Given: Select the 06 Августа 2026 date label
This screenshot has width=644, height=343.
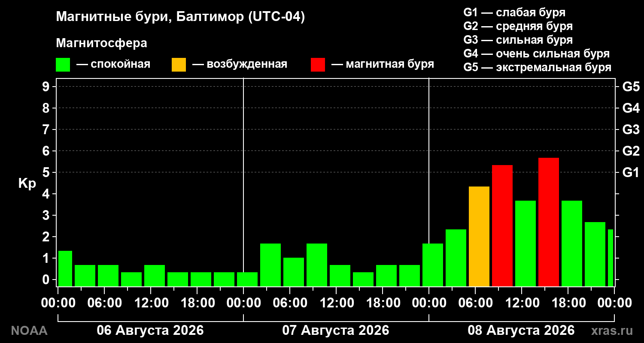Looking at the screenshot, I should [x=150, y=330].
